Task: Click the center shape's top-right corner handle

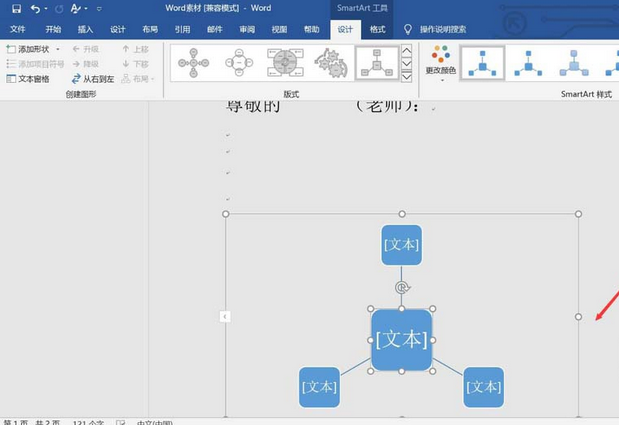Action: pyautogui.click(x=433, y=309)
